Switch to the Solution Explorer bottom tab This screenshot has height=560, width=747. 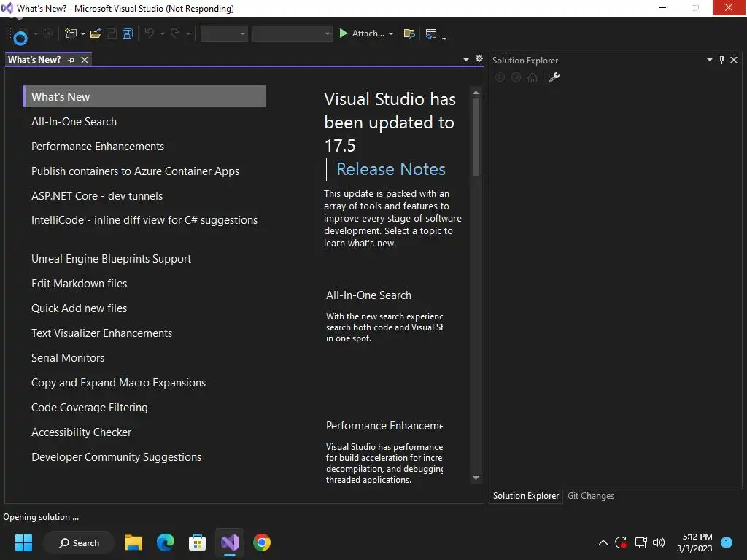tap(525, 496)
